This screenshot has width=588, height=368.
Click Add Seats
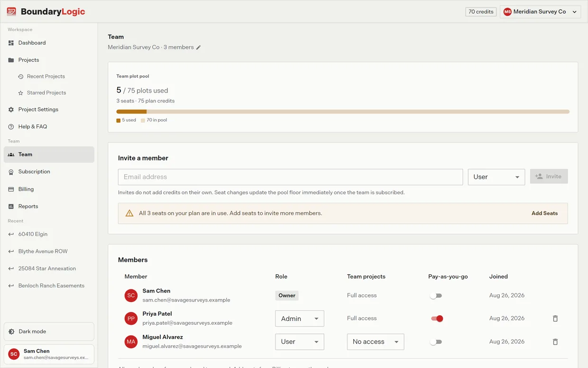pyautogui.click(x=544, y=214)
